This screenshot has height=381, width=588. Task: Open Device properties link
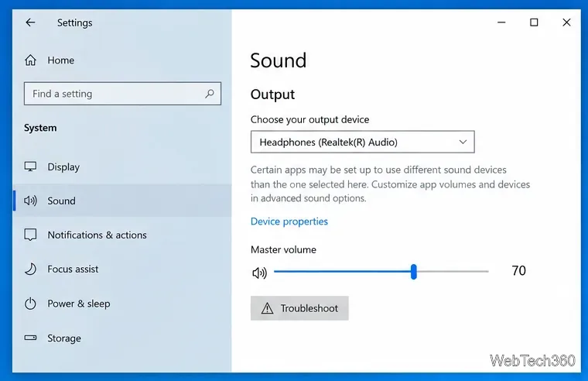tap(289, 221)
